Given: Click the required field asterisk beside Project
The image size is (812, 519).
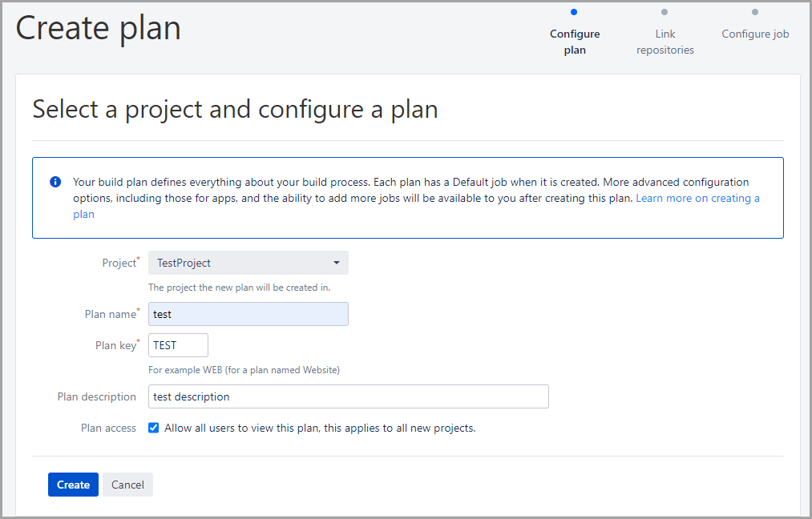Looking at the screenshot, I should pos(139,258).
